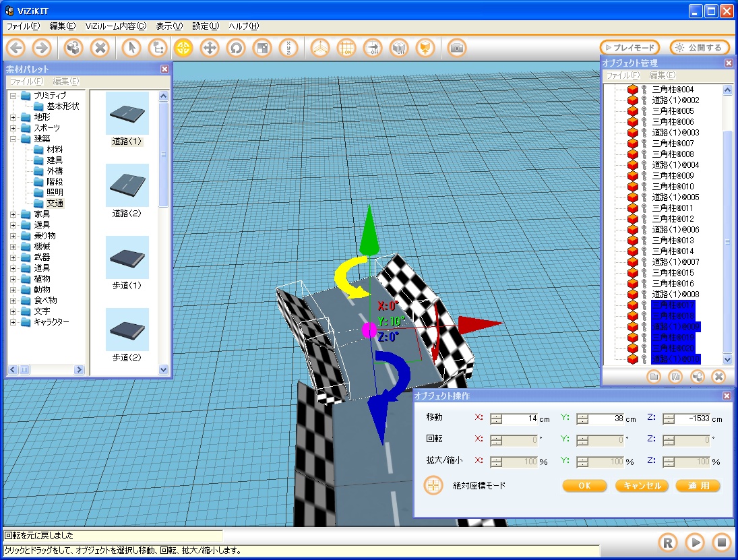The width and height of the screenshot is (738, 560).
Task: Toggle key lock icon for 道路(1)@002
Action: [644, 100]
